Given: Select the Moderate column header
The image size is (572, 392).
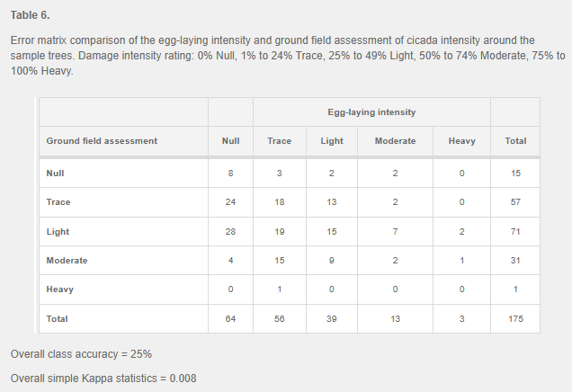Looking at the screenshot, I should click(395, 140).
